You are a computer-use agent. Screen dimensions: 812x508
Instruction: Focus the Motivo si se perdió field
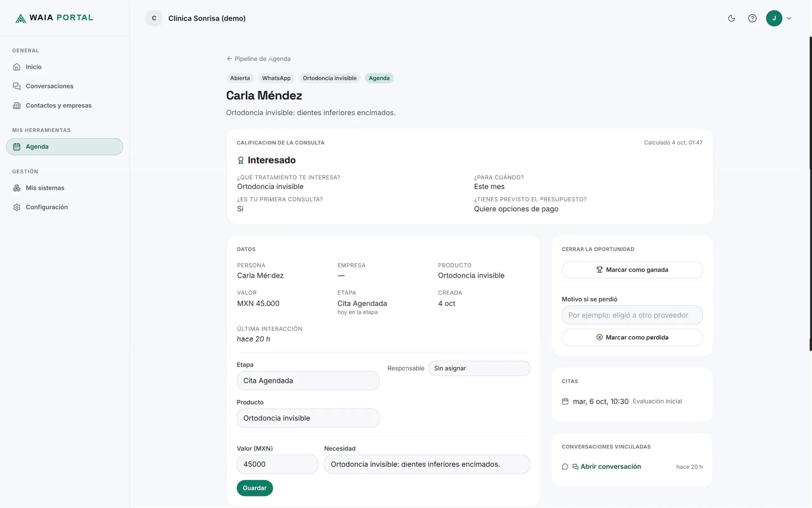632,315
